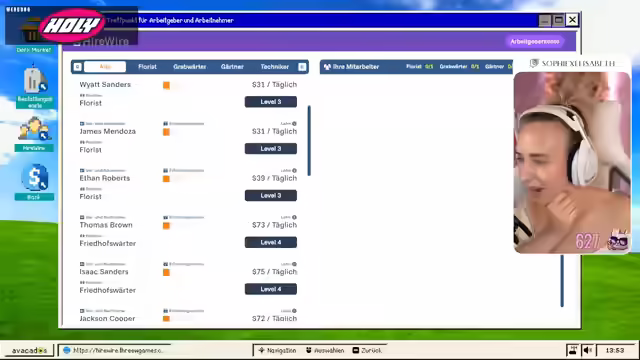Select candidate name James Mendoza
The width and height of the screenshot is (640, 360).
[x=107, y=131]
